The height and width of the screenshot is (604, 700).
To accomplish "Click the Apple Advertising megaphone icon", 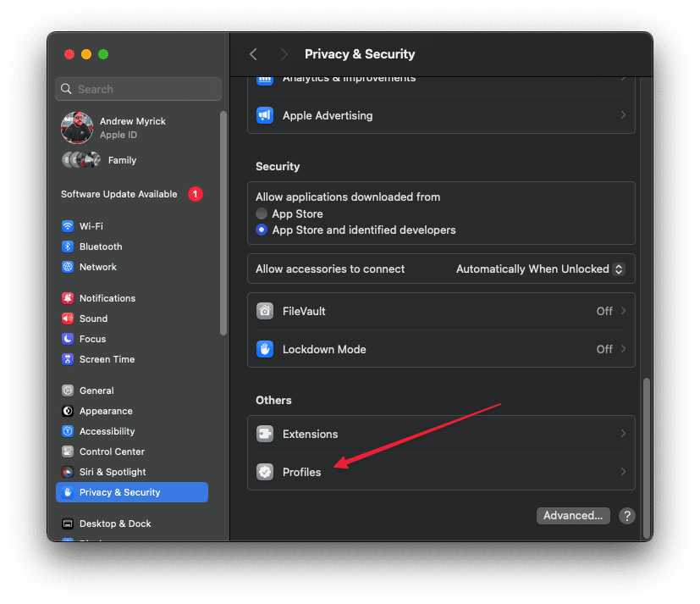I will click(265, 115).
